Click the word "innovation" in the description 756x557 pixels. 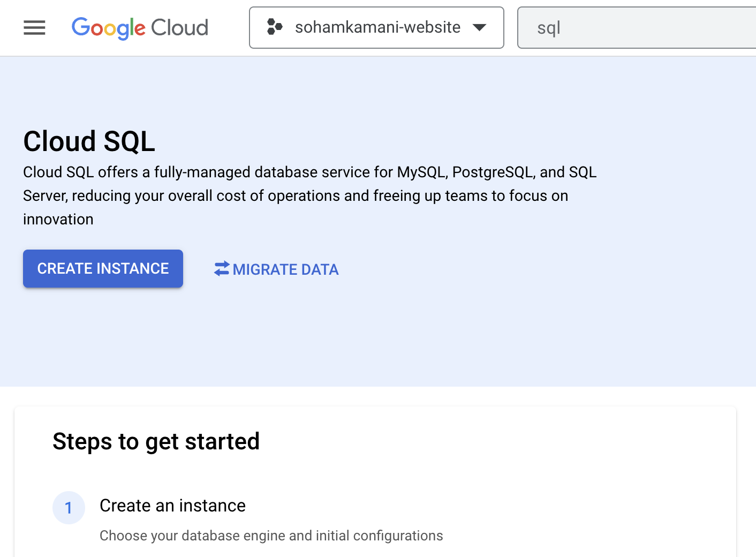coord(58,219)
